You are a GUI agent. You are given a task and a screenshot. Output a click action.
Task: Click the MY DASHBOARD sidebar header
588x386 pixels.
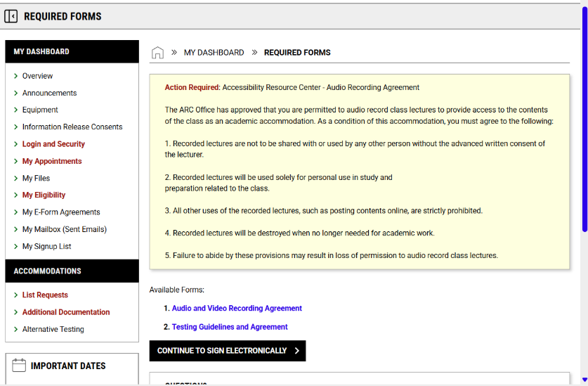coord(72,51)
